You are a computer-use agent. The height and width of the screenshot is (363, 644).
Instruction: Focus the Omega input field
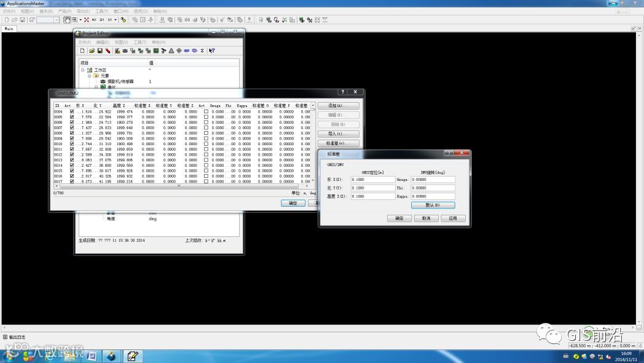pos(433,180)
